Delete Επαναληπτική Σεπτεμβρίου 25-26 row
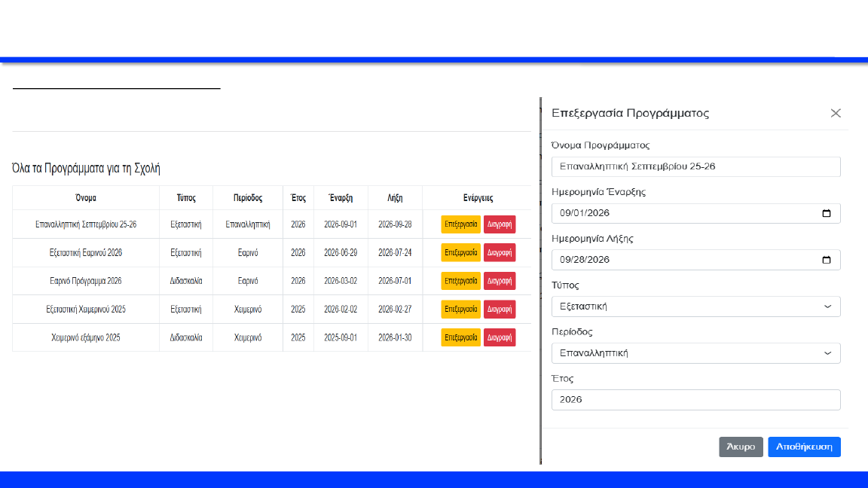The image size is (868, 488). pos(500,224)
